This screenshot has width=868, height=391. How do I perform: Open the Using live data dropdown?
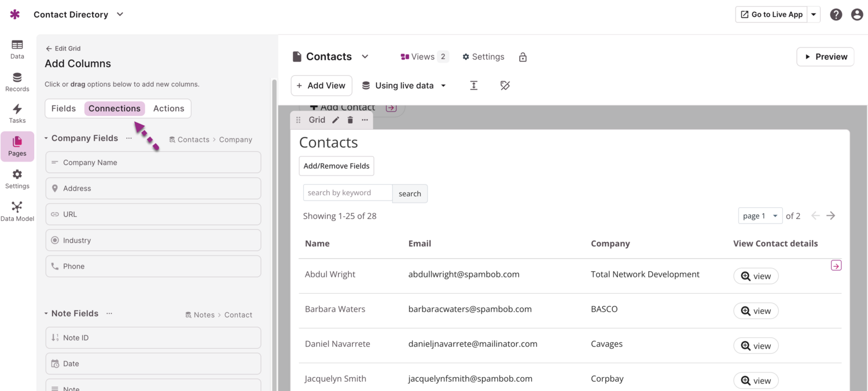(x=404, y=86)
